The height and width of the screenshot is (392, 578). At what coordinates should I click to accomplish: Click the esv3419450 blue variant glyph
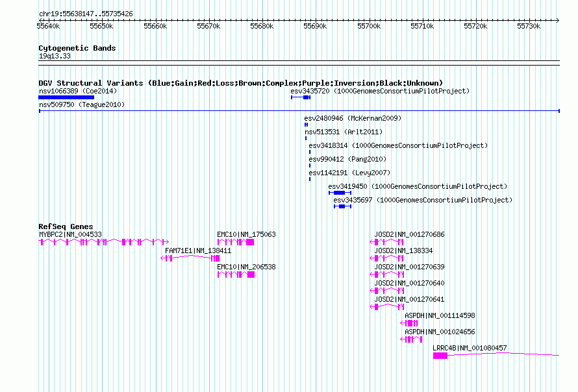(x=340, y=193)
